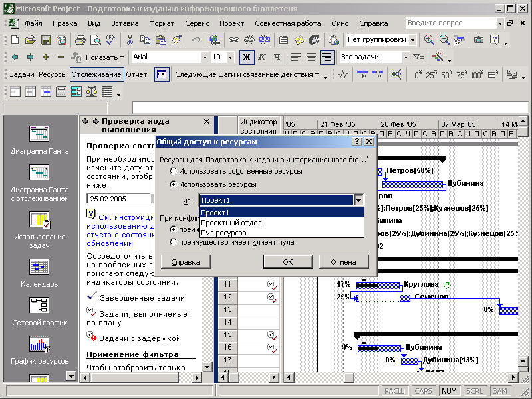Image resolution: width=532 pixels, height=399 pixels.
Task: Choose highlighted Проект1 list entry
Action: click(281, 213)
